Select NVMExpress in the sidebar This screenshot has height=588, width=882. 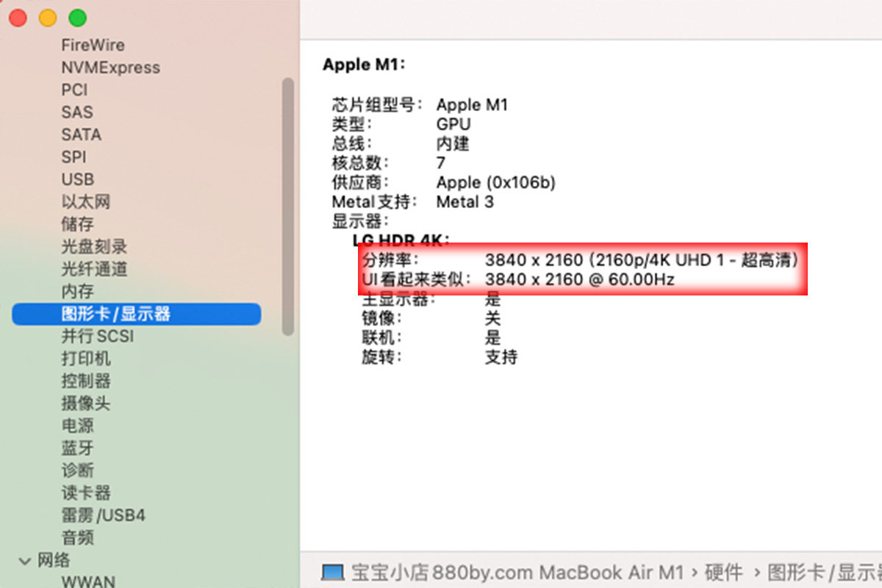tap(110, 68)
